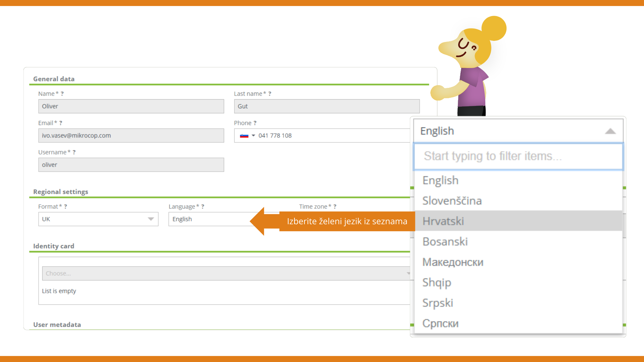Viewport: 644px width, 362px height.
Task: Click the help icon next to Name
Action: coord(62,94)
